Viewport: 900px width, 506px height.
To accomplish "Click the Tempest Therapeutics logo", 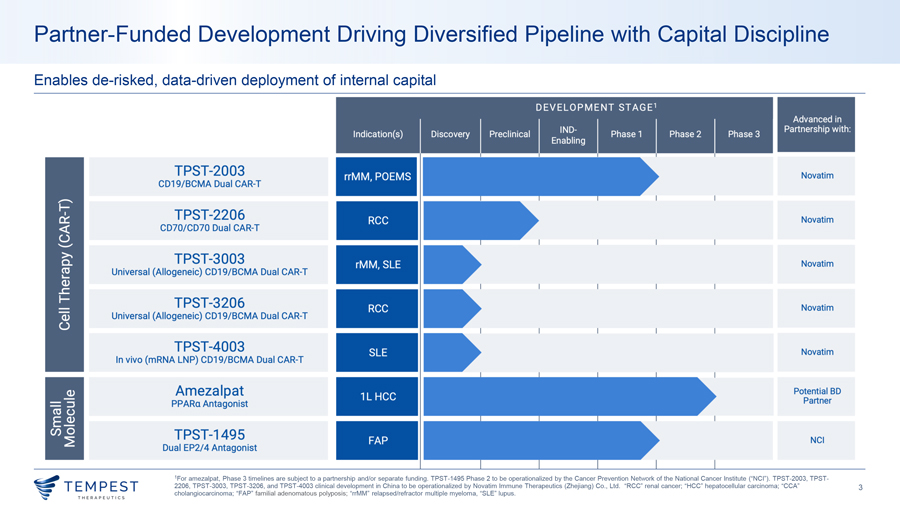I will pos(86,487).
